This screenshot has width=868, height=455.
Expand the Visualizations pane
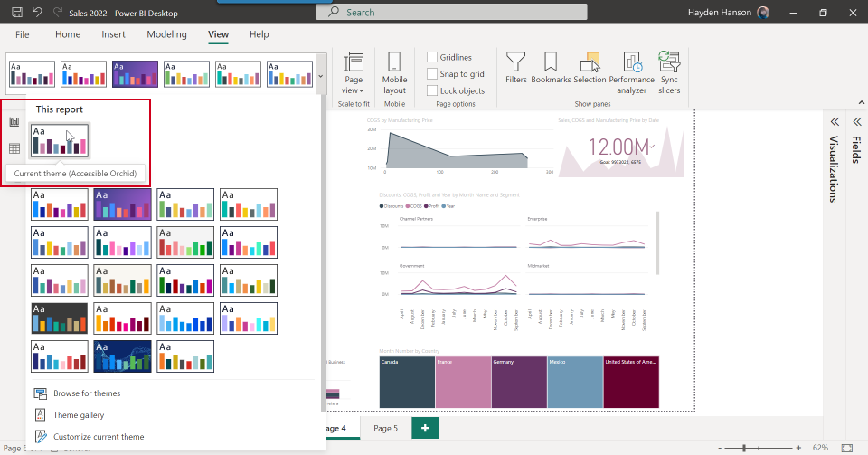click(x=835, y=122)
